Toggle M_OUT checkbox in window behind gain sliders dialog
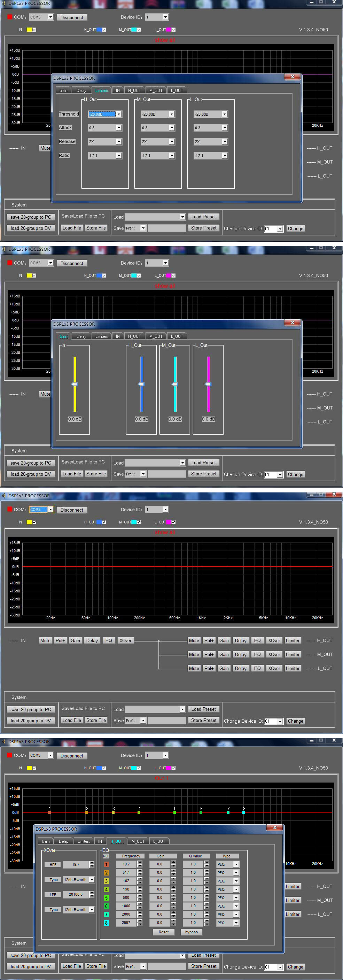Viewport: 343px width, 980px height. [x=138, y=275]
